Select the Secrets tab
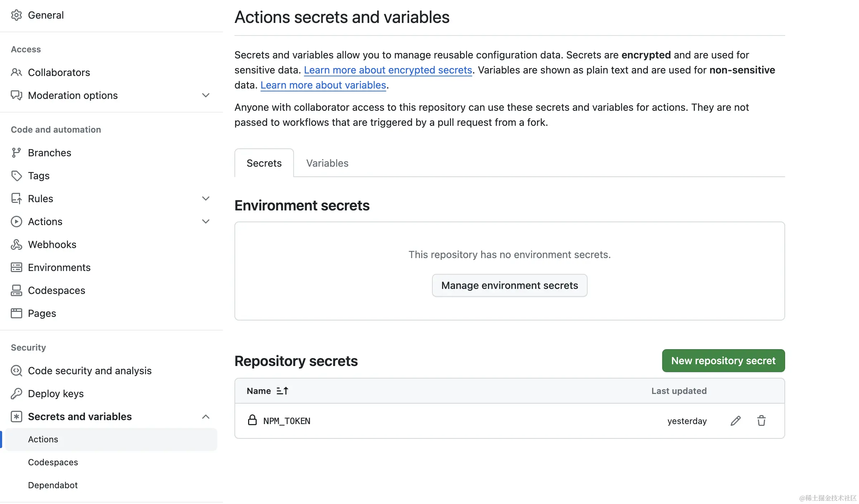This screenshot has height=504, width=859. (x=264, y=163)
